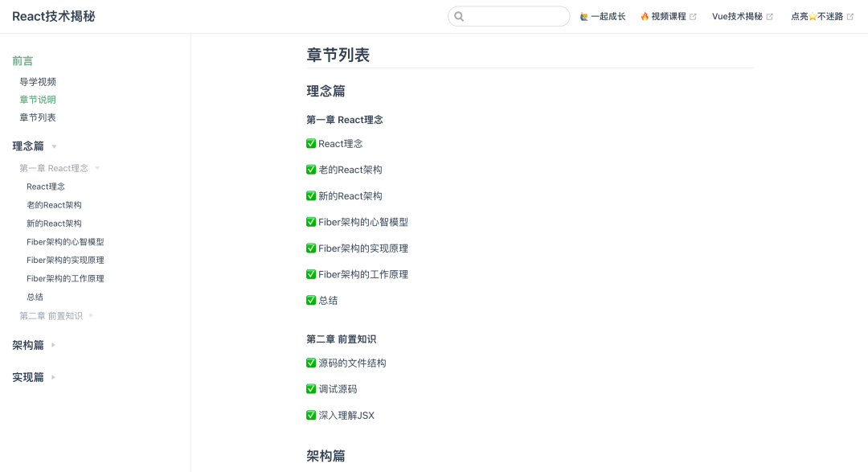Click content list text 深入理解JSX
868x472 pixels.
coord(346,415)
